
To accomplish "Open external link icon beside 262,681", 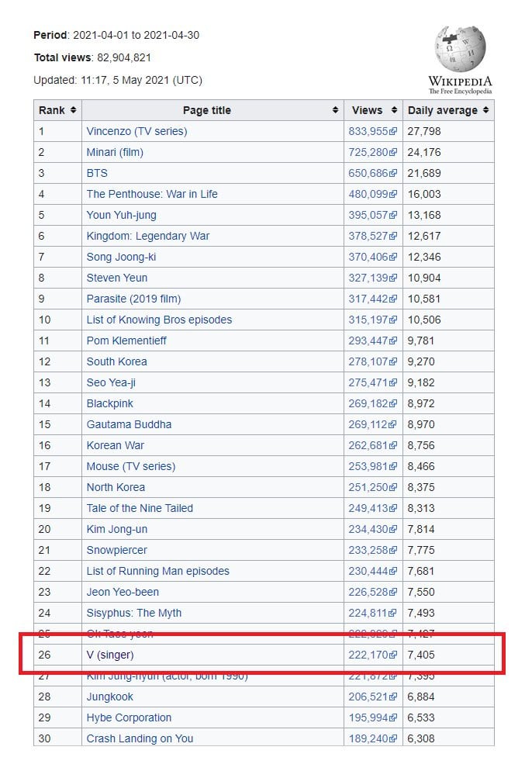I will [x=393, y=445].
